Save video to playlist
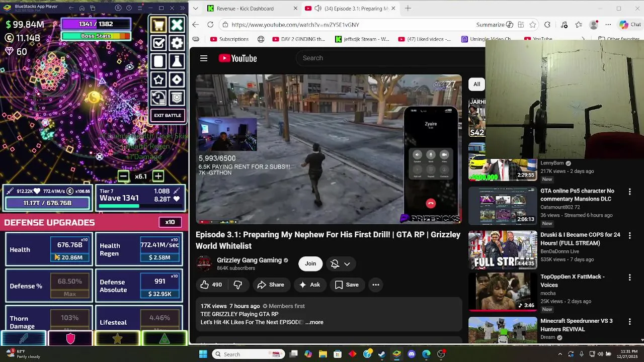Viewport: 644px width, 362px height. coord(347,285)
